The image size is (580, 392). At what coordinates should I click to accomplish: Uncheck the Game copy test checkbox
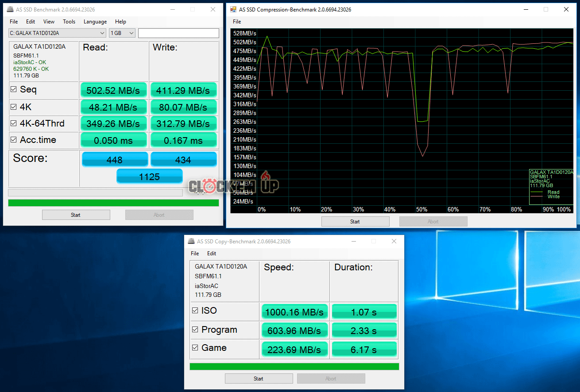click(x=195, y=348)
